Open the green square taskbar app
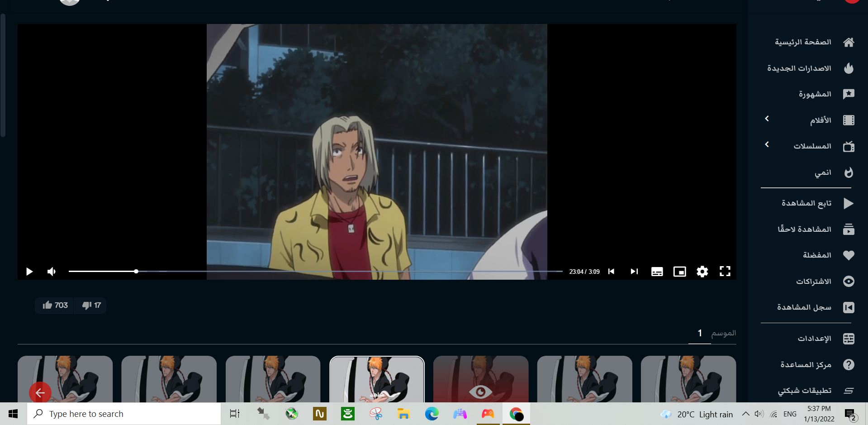This screenshot has width=868, height=425. click(x=348, y=414)
